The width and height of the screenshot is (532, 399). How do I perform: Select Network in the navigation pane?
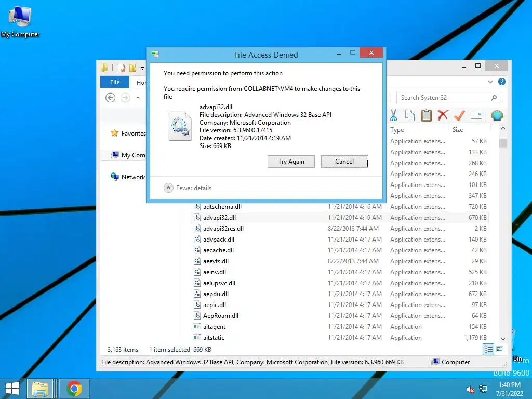pos(128,177)
